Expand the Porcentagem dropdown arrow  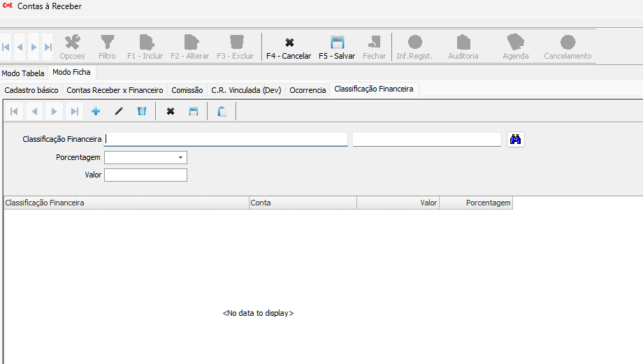pos(180,158)
